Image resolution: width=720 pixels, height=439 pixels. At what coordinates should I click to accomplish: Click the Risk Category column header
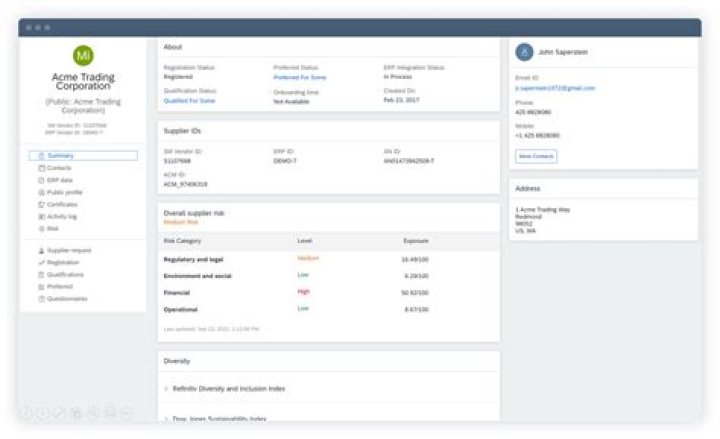[x=182, y=241]
